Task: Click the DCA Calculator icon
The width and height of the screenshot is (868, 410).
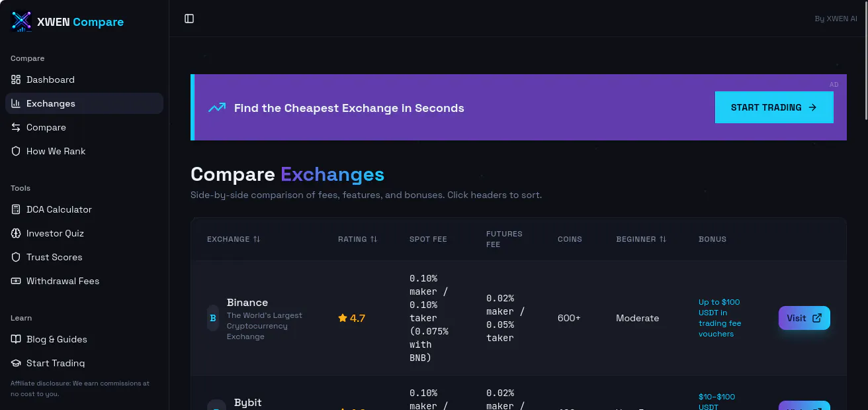Action: [16, 209]
